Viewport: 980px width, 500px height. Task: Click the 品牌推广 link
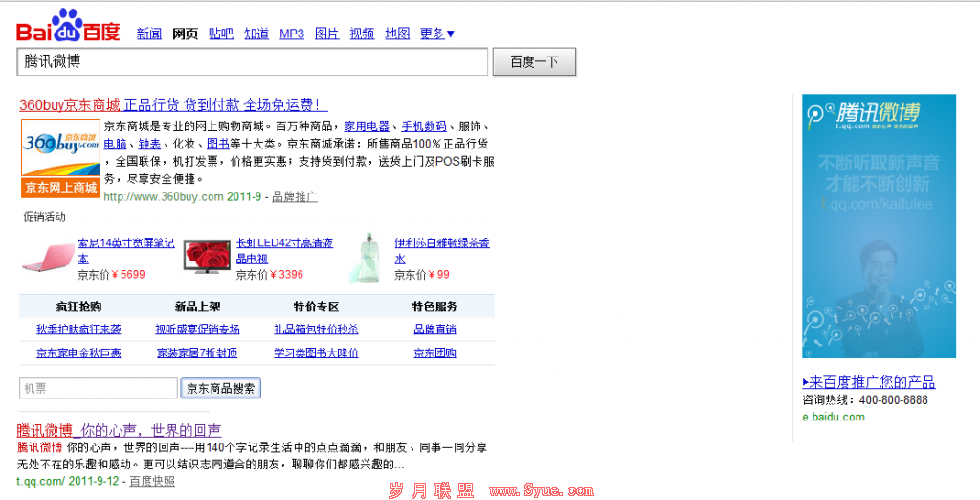(295, 197)
